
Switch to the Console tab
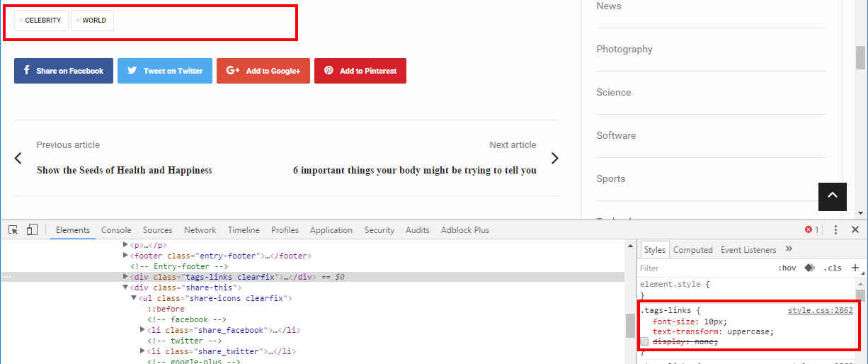[x=116, y=230]
